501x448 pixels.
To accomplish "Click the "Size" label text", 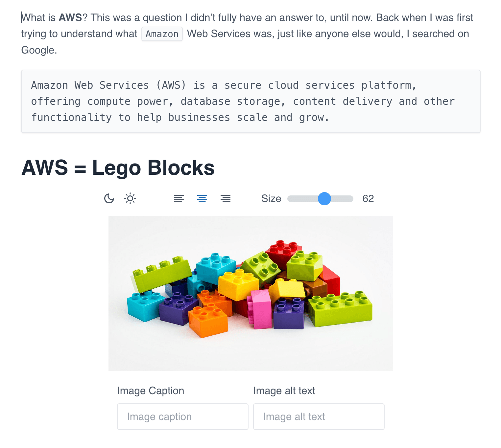I will click(x=271, y=198).
